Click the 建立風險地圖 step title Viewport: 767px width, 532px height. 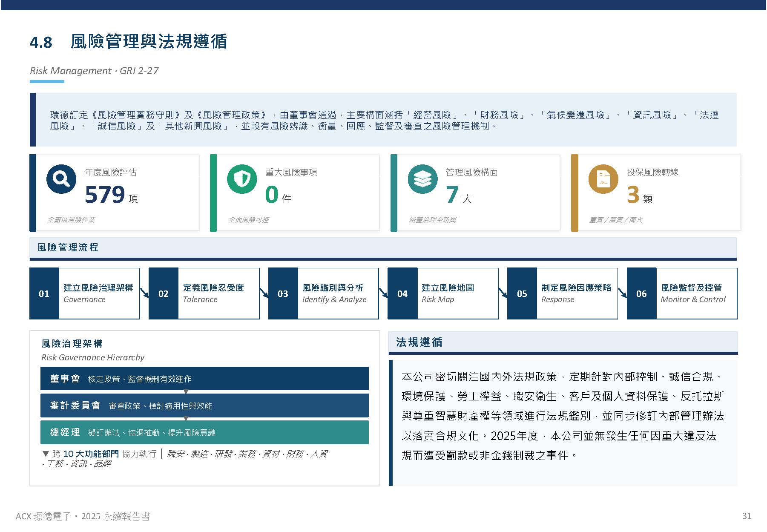pos(448,288)
